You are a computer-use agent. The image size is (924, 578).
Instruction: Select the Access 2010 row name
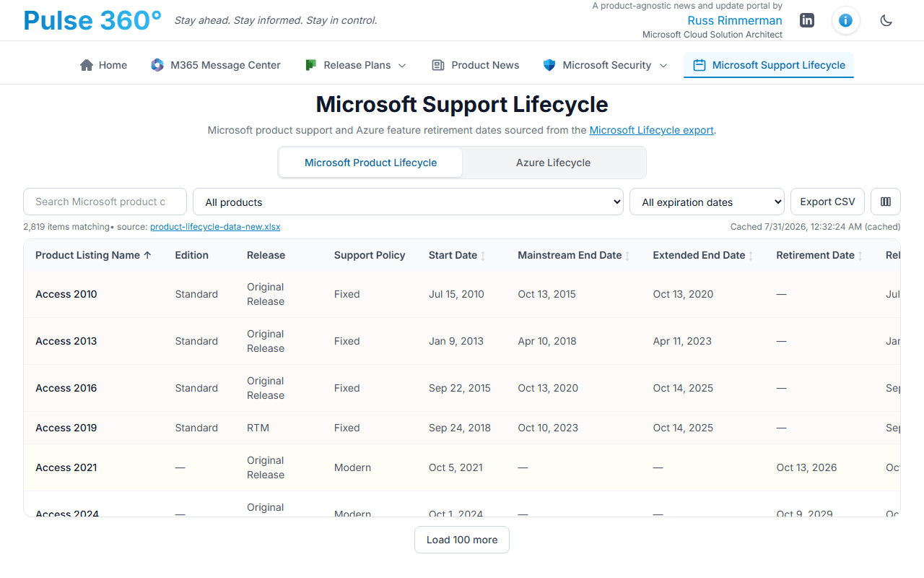coord(66,294)
